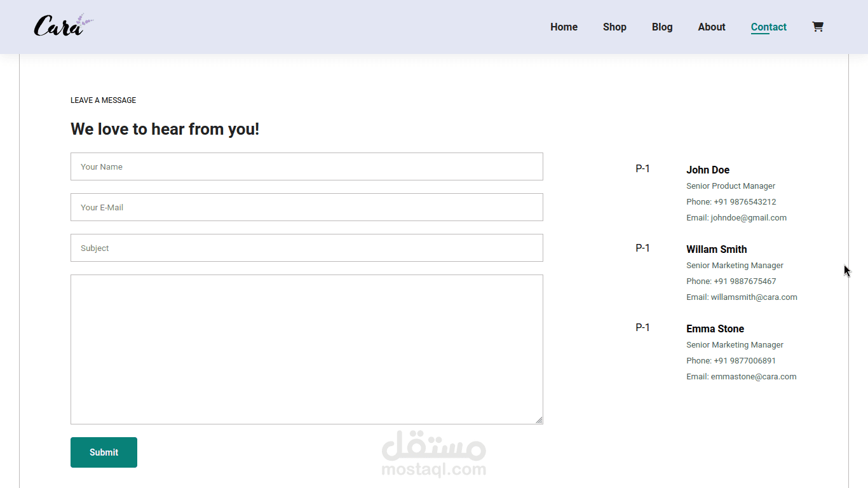Focus the Your Name field

click(x=306, y=166)
